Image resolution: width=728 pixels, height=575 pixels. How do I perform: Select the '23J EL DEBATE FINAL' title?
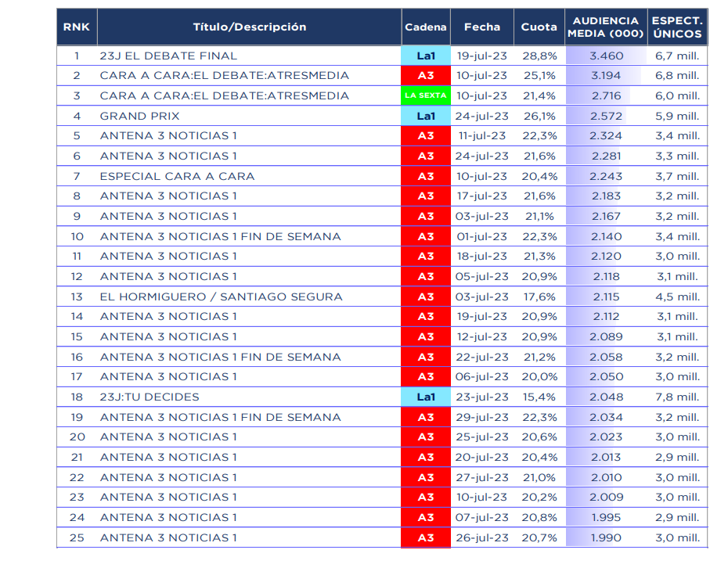click(168, 56)
